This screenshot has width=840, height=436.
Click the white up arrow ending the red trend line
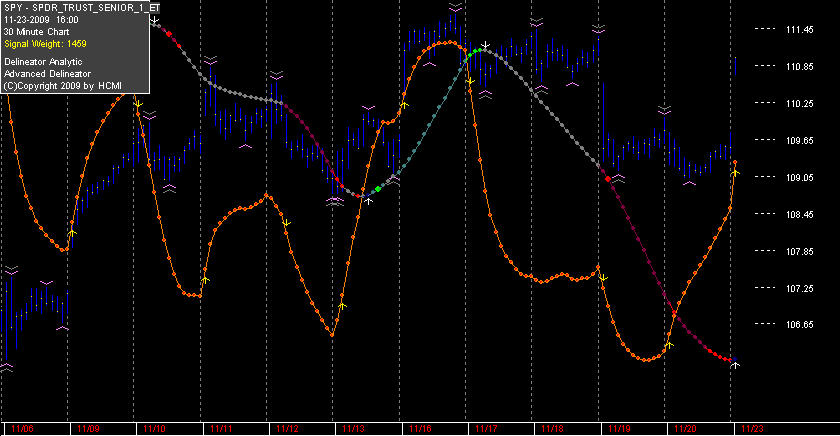tap(736, 365)
